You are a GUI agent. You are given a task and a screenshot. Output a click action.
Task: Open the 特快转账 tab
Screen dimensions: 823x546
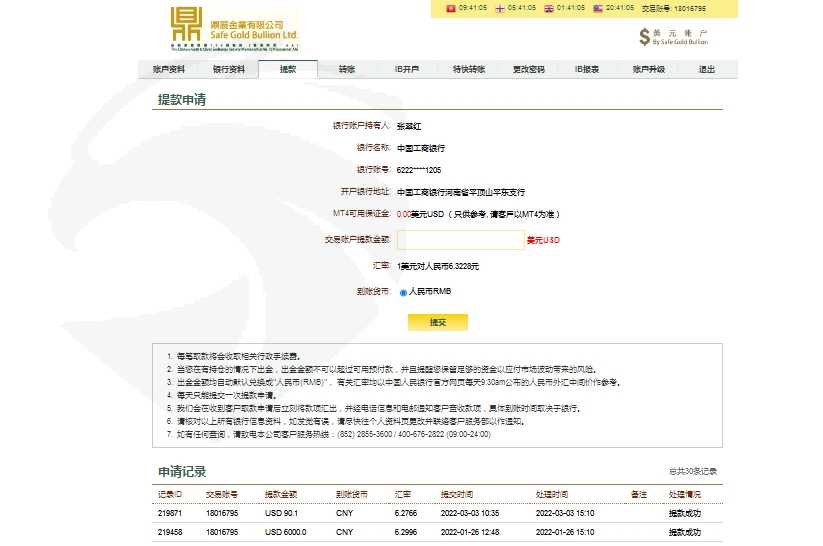pos(469,69)
